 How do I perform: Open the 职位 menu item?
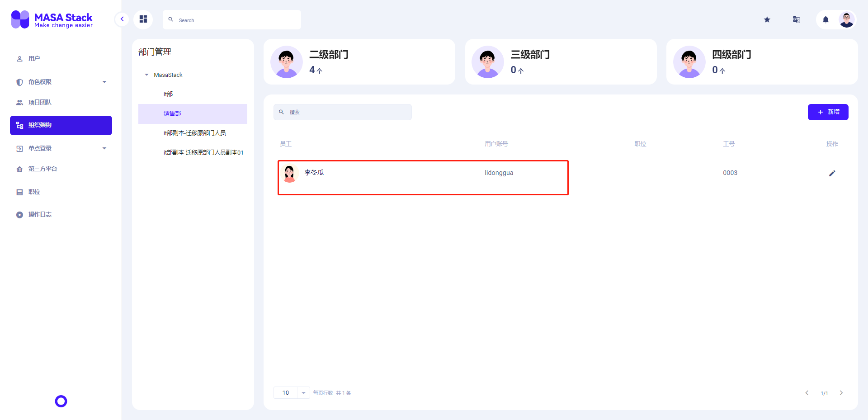tap(34, 192)
